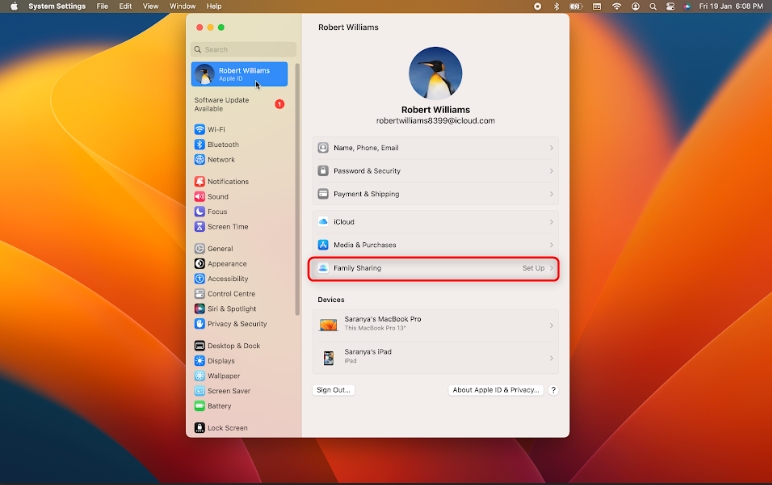
Task: Open Focus moon icon
Action: pos(199,211)
